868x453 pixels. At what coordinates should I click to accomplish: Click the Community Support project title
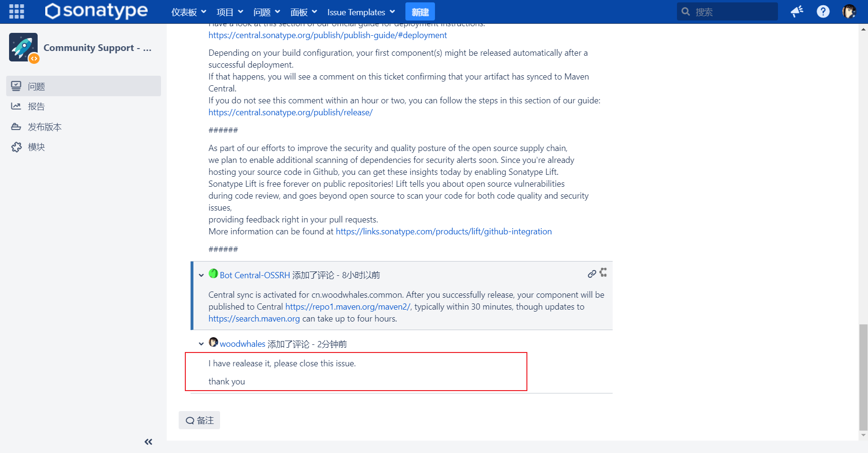point(98,48)
